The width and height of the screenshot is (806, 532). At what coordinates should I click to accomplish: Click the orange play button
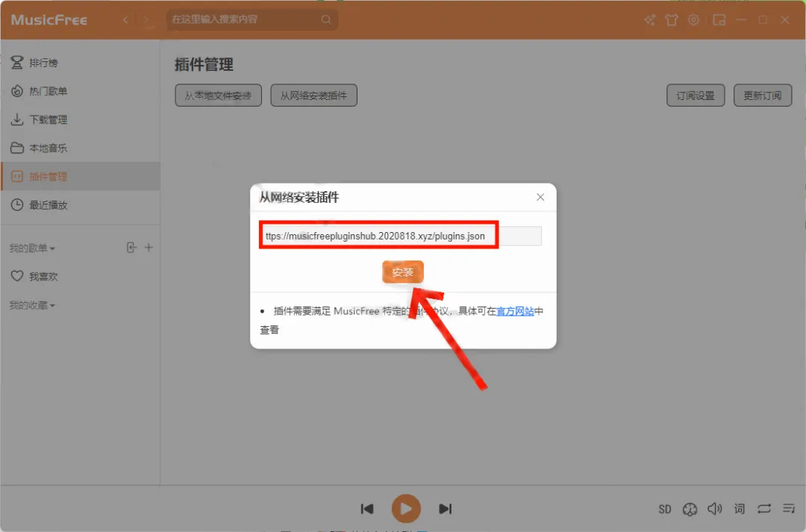point(406,509)
